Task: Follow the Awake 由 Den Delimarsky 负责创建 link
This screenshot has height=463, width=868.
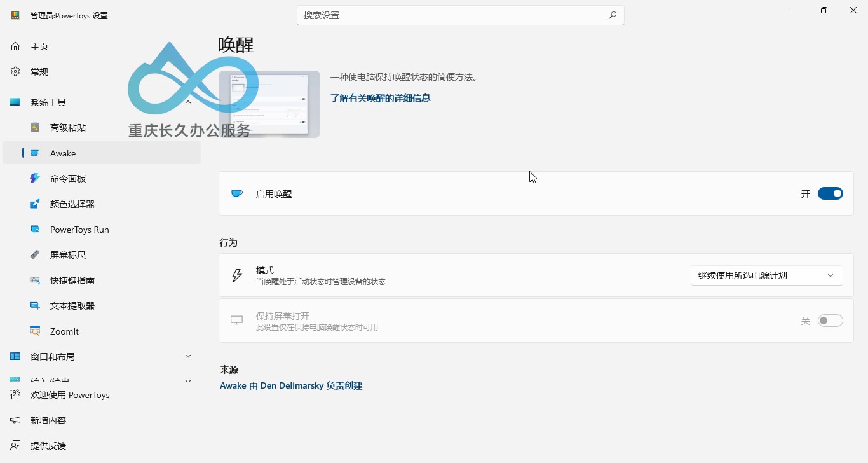Action: 291,386
